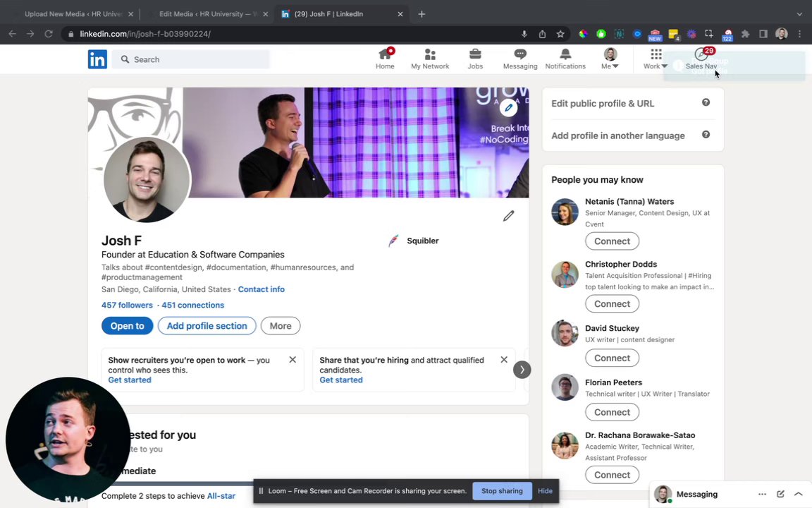This screenshot has height=508, width=812.
Task: View Notifications bell
Action: tap(565, 59)
